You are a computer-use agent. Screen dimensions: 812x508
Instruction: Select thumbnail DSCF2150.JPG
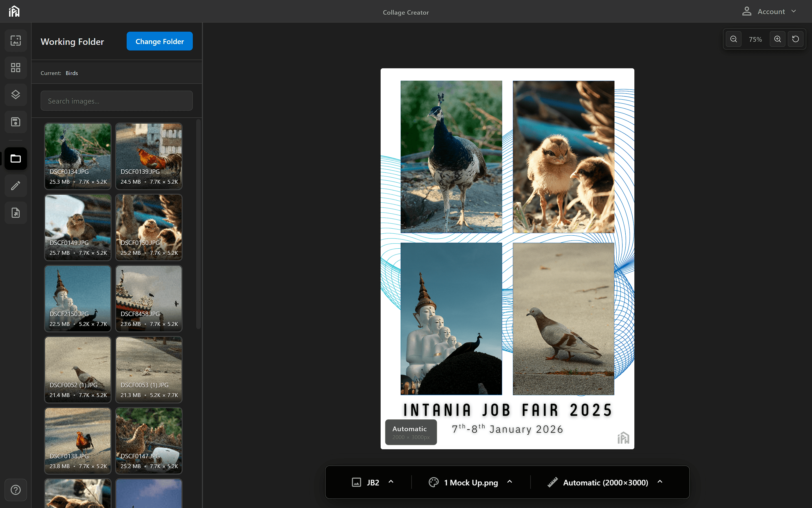[78, 298]
